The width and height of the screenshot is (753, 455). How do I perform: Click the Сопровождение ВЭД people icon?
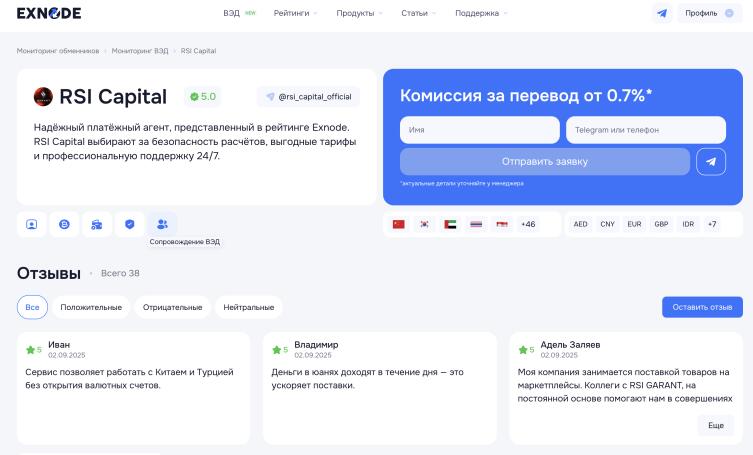point(162,225)
